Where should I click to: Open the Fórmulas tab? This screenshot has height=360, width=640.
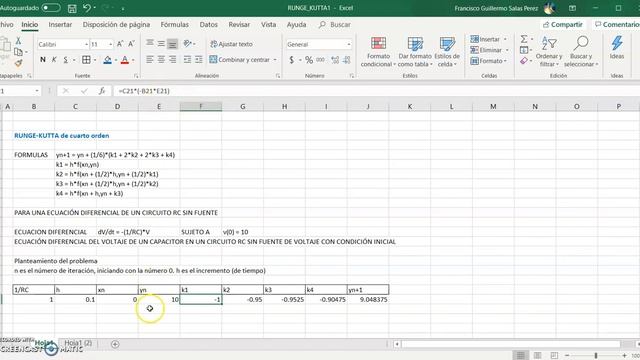point(175,24)
